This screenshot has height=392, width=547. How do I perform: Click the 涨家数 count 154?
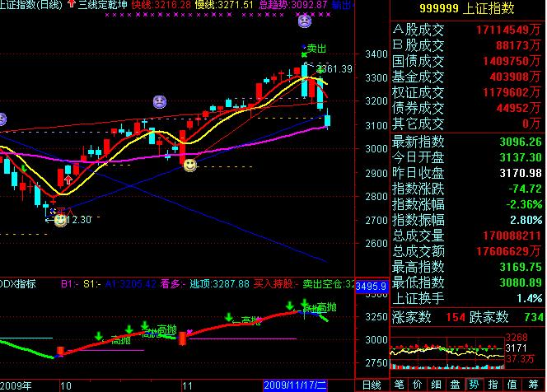(x=456, y=318)
